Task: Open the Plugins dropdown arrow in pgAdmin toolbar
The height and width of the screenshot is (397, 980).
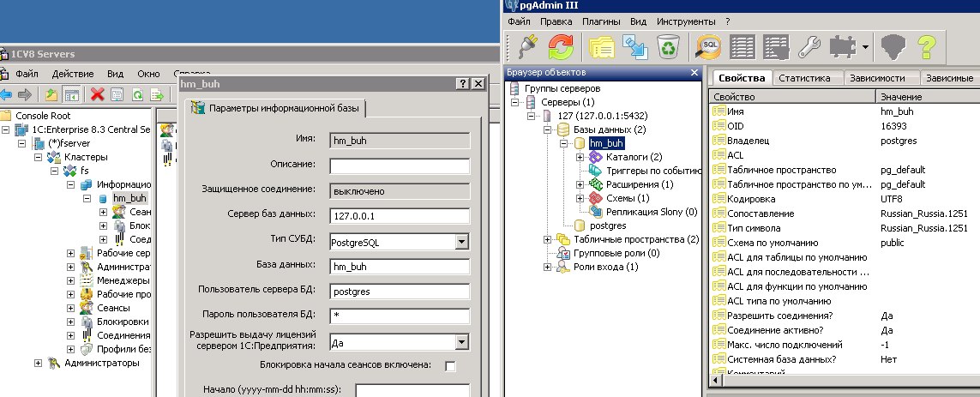Action: click(x=865, y=47)
